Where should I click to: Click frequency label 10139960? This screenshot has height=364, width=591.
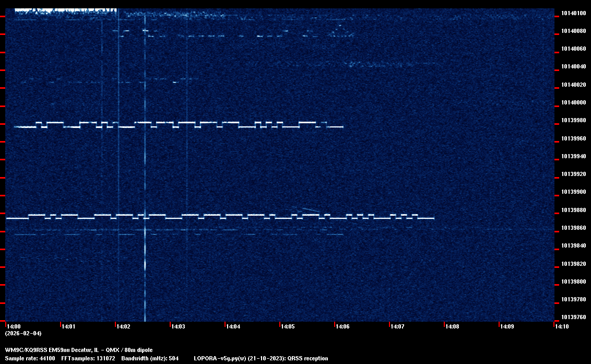[x=574, y=138]
